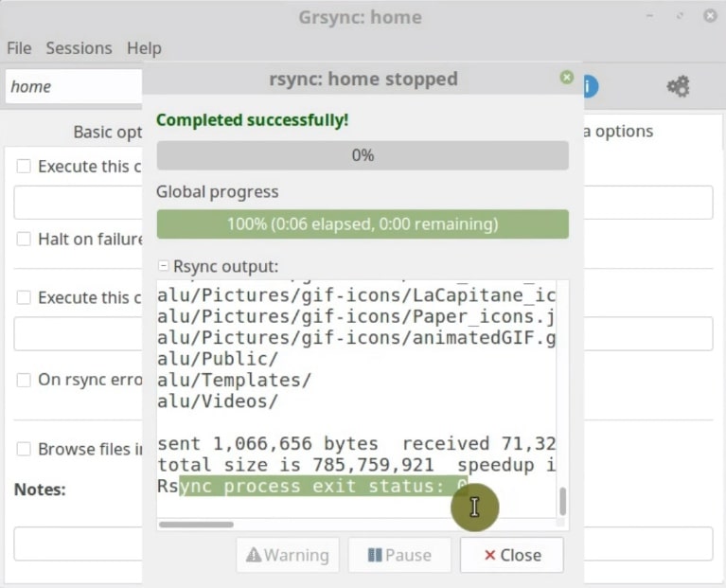Click the Notes text field
The width and height of the screenshot is (726, 588).
78,543
